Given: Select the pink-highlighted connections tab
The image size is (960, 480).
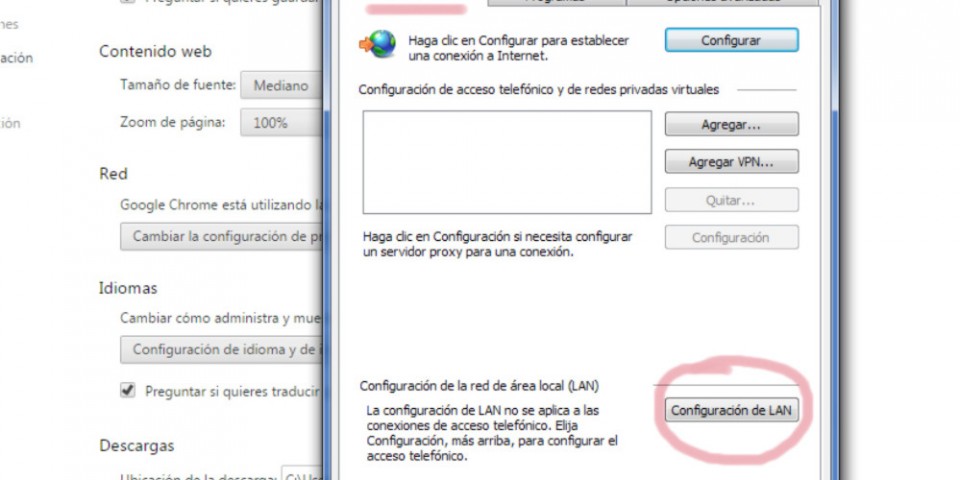Looking at the screenshot, I should (x=416, y=4).
